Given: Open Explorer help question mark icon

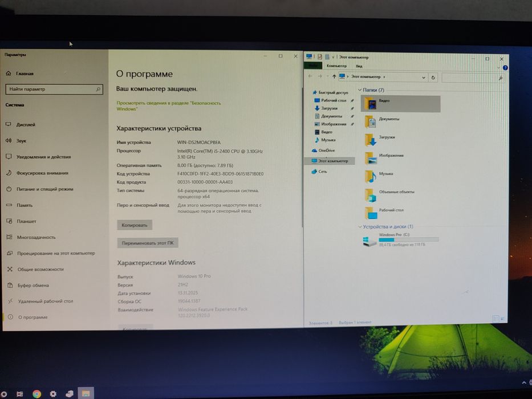Looking at the screenshot, I should click(x=505, y=68).
